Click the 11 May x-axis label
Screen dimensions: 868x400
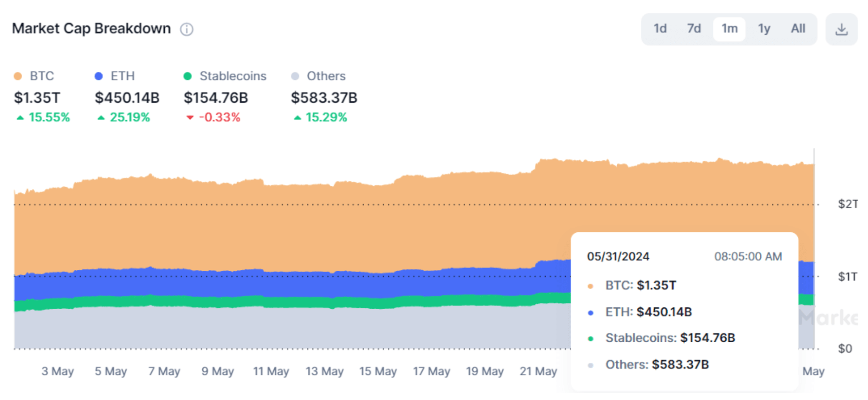click(x=271, y=371)
